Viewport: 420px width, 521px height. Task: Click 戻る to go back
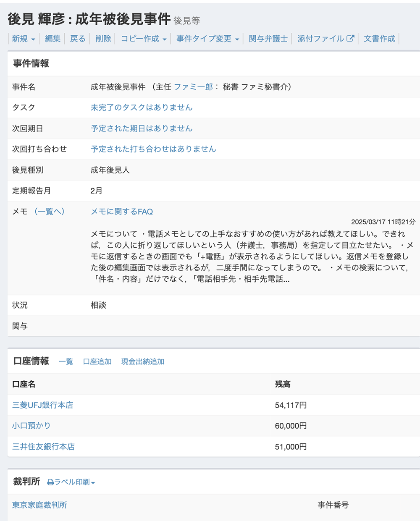(77, 39)
